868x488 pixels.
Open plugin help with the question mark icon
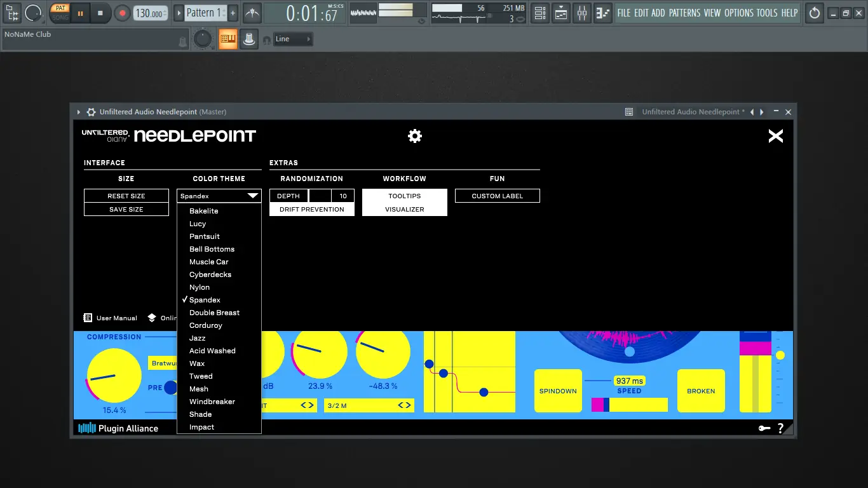[782, 428]
